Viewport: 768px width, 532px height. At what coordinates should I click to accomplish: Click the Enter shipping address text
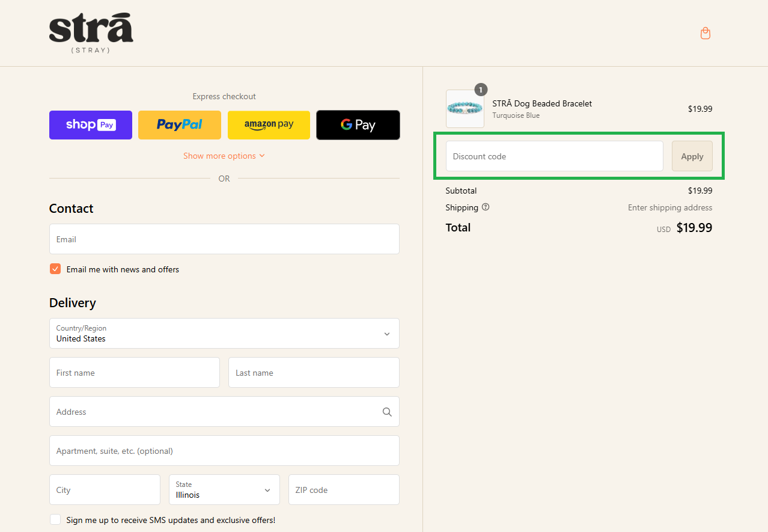point(670,207)
